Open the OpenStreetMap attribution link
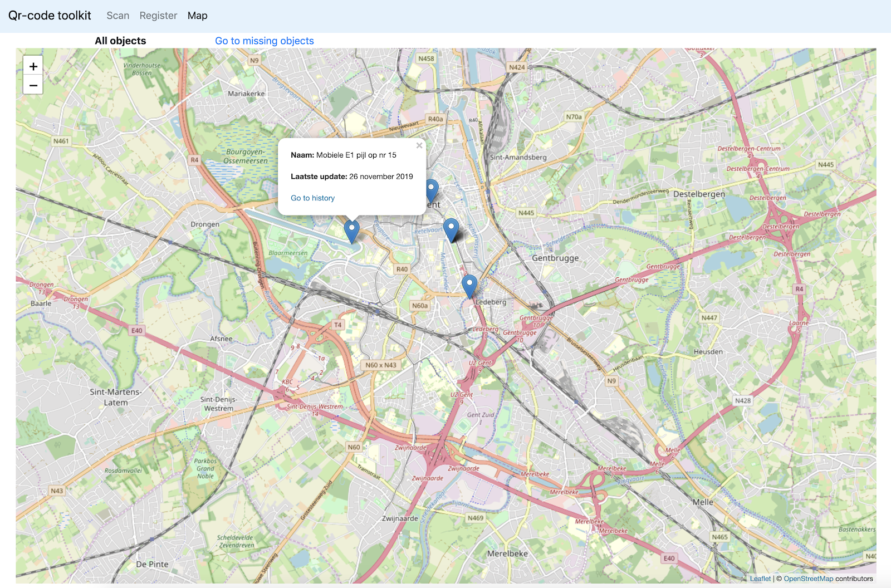 (x=809, y=579)
